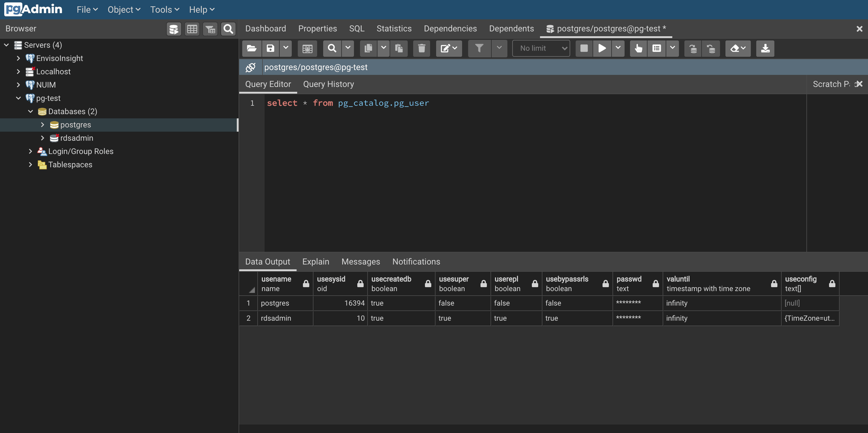Click the Copy rows toolbar icon
The width and height of the screenshot is (868, 433).
point(368,49)
